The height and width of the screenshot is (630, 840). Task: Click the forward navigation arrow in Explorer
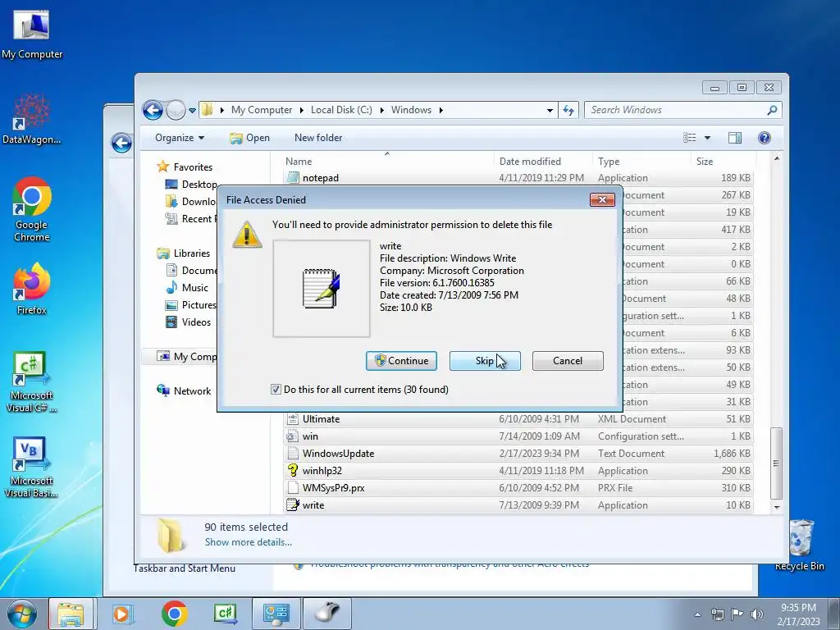coord(176,111)
